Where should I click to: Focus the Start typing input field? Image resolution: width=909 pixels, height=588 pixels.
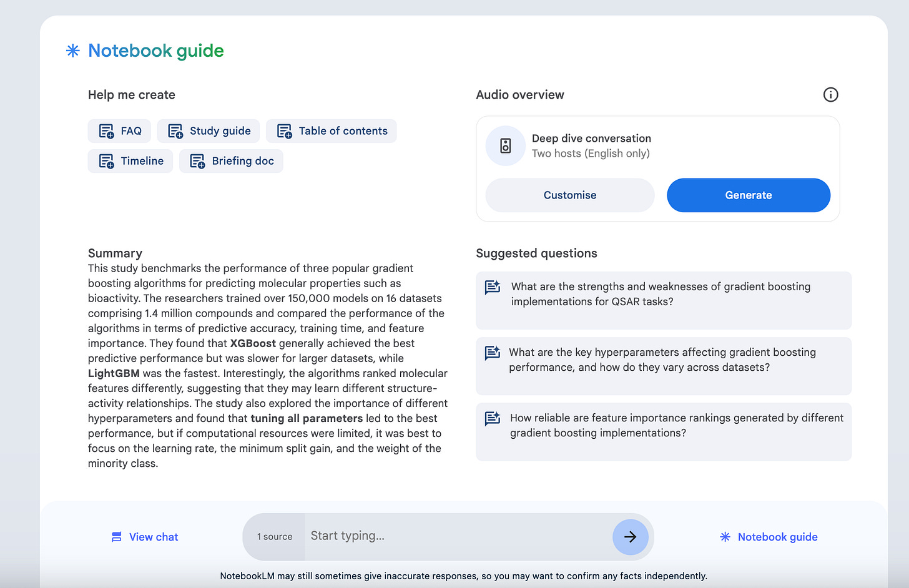point(458,536)
